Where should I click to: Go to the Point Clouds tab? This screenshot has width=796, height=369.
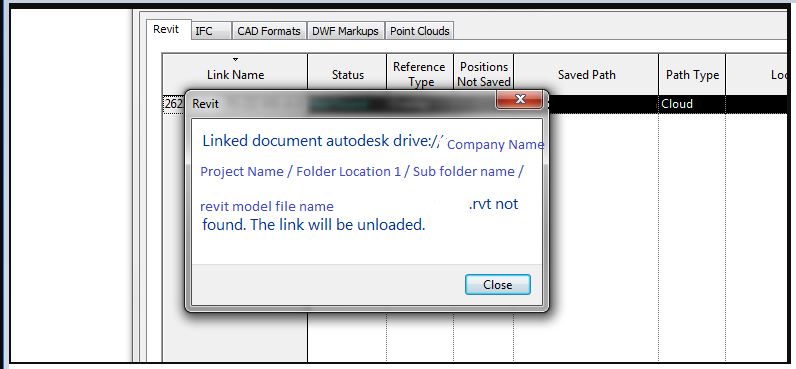click(419, 31)
